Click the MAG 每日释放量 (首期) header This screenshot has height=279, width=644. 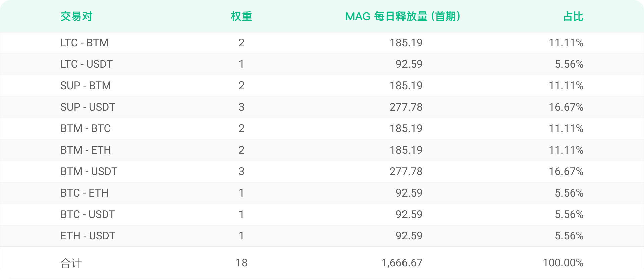[403, 16]
